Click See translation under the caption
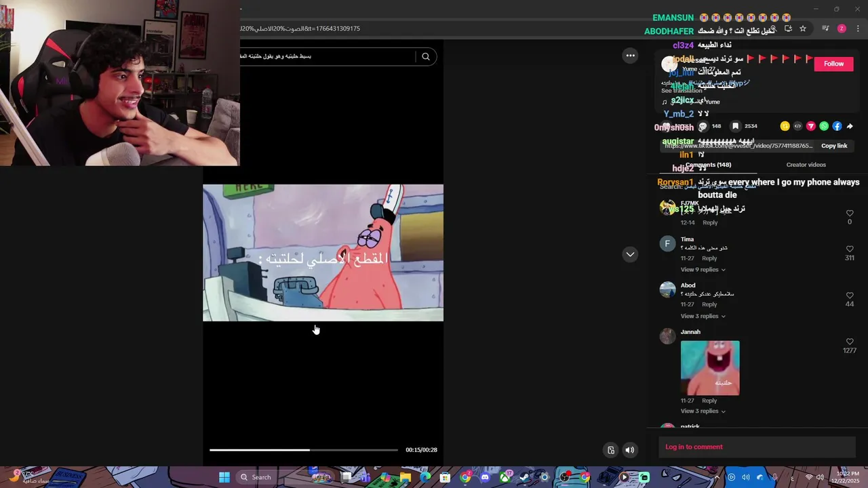868x488 pixels. (682, 91)
